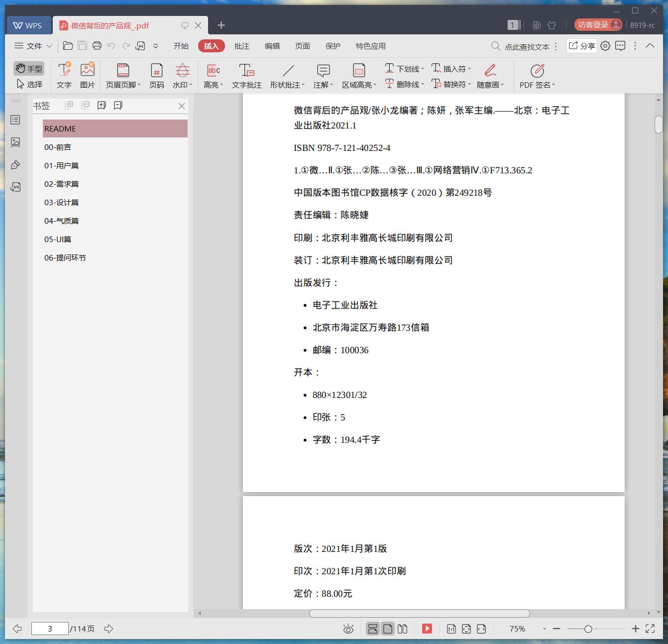Select the README bookmark
Viewport: 668px width, 644px height.
point(115,129)
